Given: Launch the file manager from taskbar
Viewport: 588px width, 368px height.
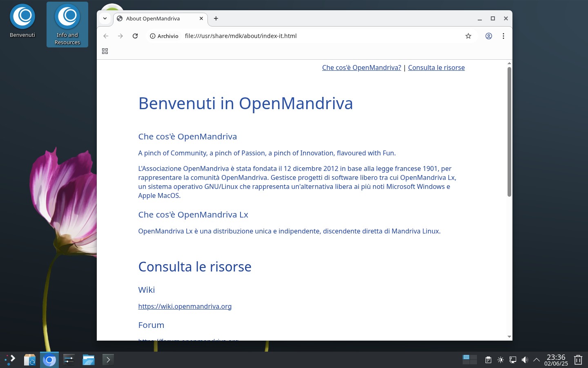Looking at the screenshot, I should point(89,360).
